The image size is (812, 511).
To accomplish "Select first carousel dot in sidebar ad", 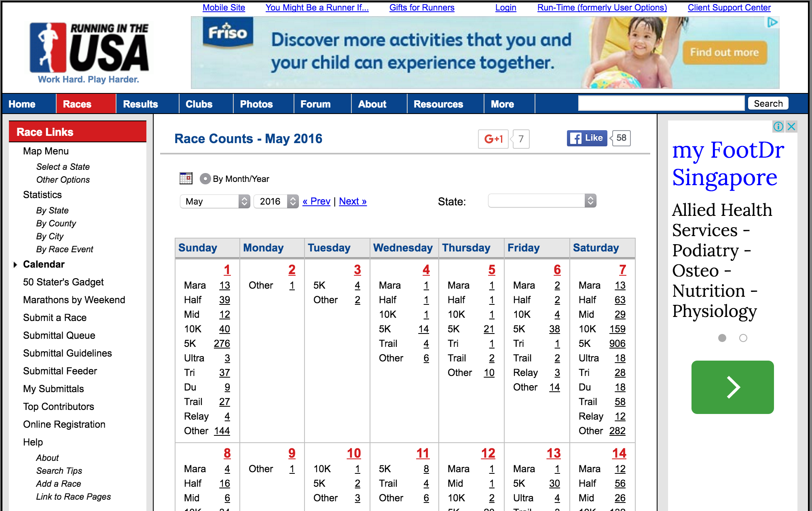I will [722, 338].
